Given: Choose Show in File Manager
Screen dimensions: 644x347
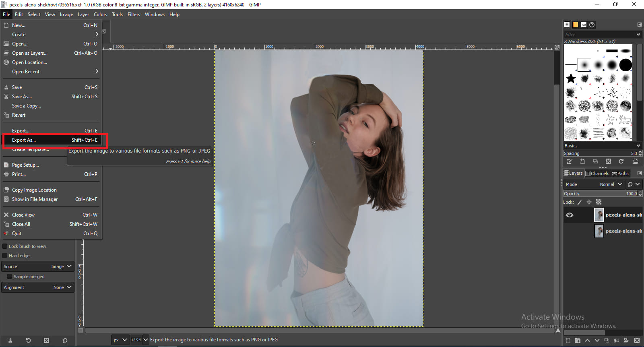Looking at the screenshot, I should 51,199.
